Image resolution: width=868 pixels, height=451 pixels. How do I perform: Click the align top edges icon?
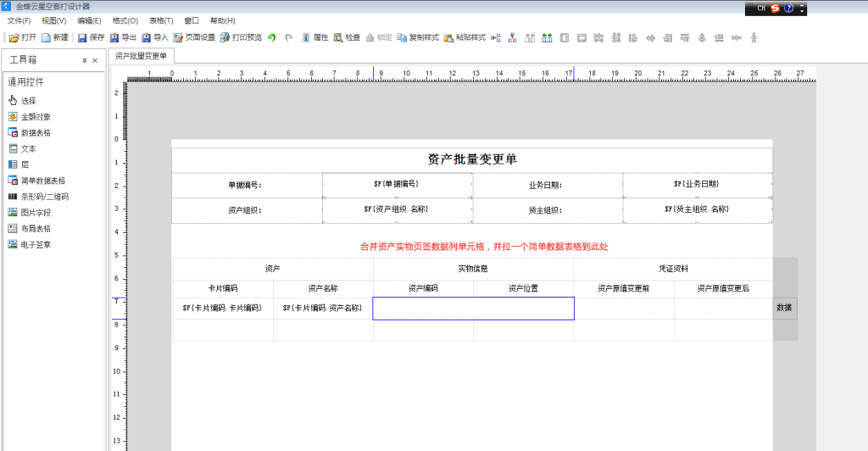tap(685, 37)
